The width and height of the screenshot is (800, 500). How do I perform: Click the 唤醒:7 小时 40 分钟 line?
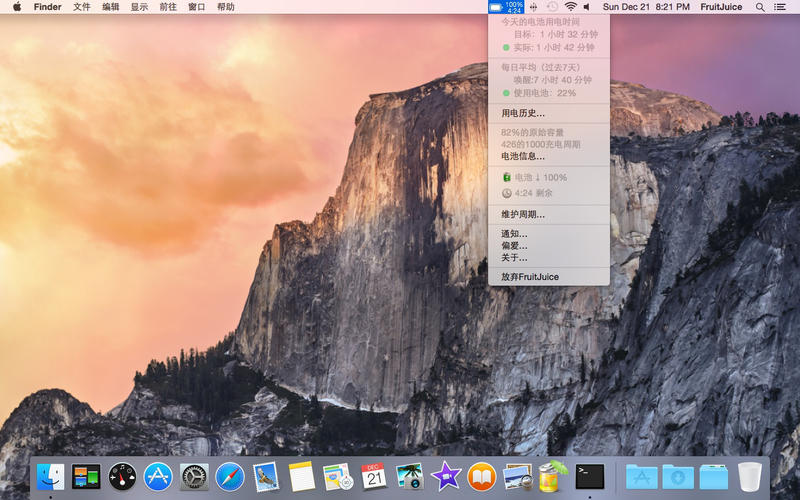point(552,80)
